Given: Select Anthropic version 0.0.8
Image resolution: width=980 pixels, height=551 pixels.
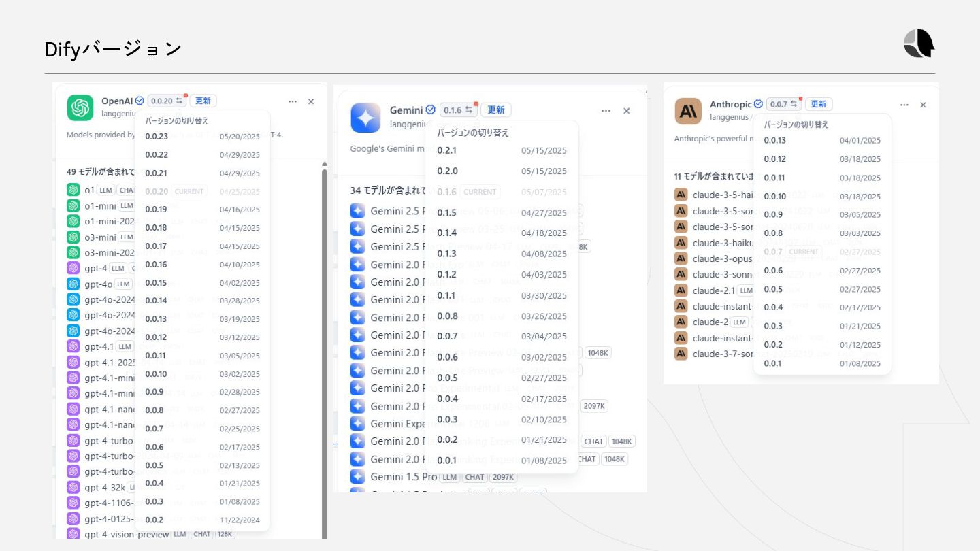Looking at the screenshot, I should coord(822,233).
